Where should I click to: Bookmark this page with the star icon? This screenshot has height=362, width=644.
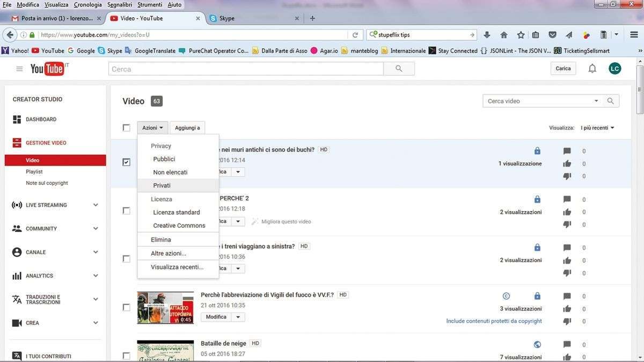[521, 35]
